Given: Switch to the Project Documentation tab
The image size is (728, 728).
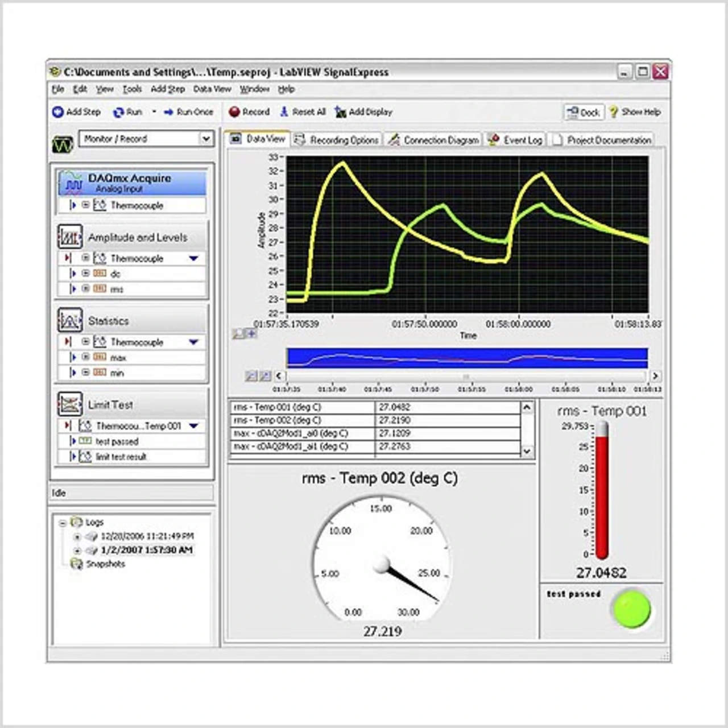Looking at the screenshot, I should [602, 140].
